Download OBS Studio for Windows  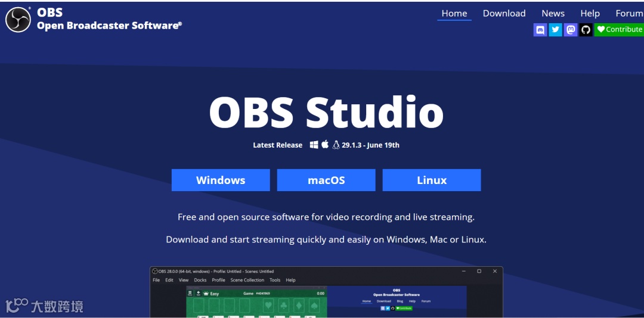click(221, 180)
